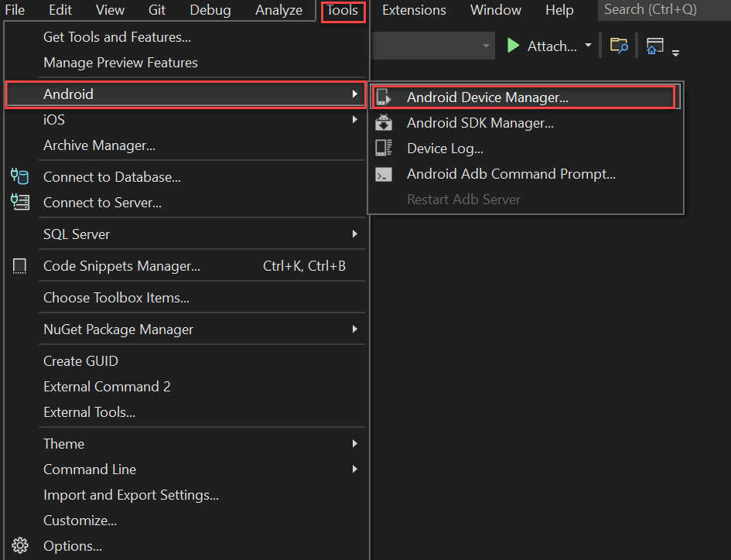
Task: Select Manage Preview Features
Action: click(186, 63)
